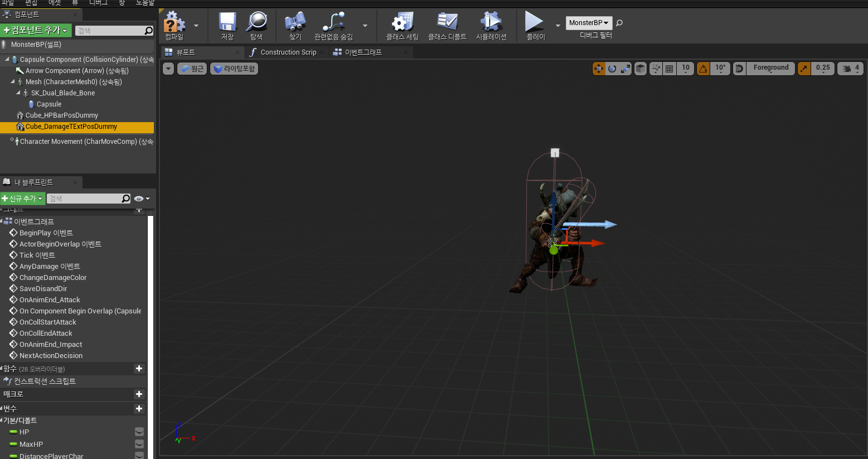Open the 찾기 search tool
Screen dimensions: 868x459
point(295,26)
